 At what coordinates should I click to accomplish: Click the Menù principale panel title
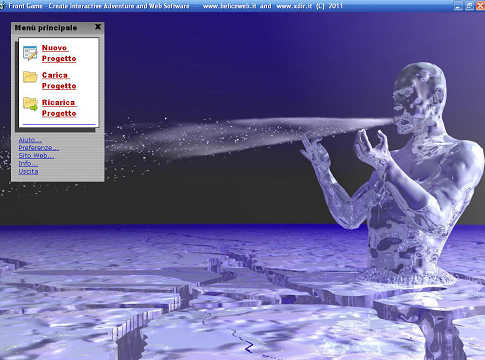coord(46,28)
